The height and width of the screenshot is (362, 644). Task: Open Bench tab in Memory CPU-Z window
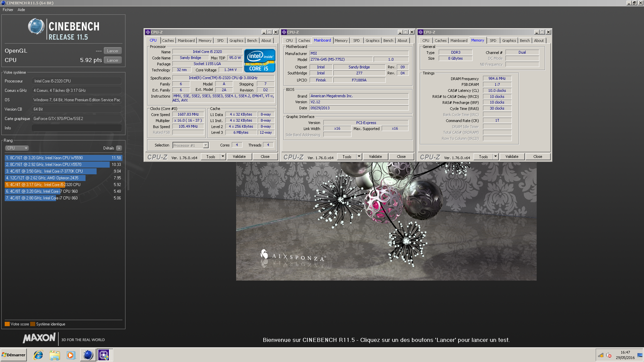point(525,41)
